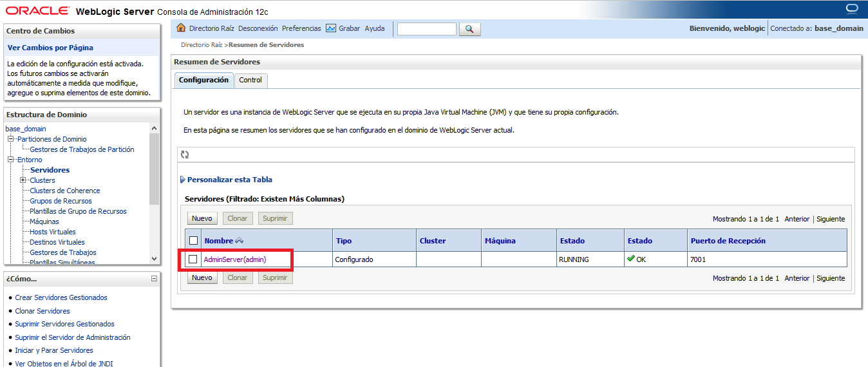The image size is (868, 367).
Task: Click domain tree scrollbar up arrow
Action: pyautogui.click(x=154, y=128)
